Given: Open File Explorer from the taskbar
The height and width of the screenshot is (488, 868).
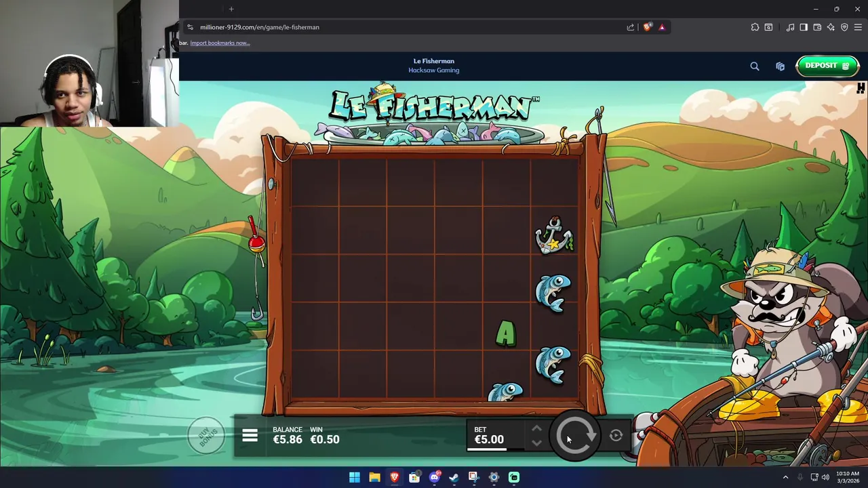Looking at the screenshot, I should (374, 477).
